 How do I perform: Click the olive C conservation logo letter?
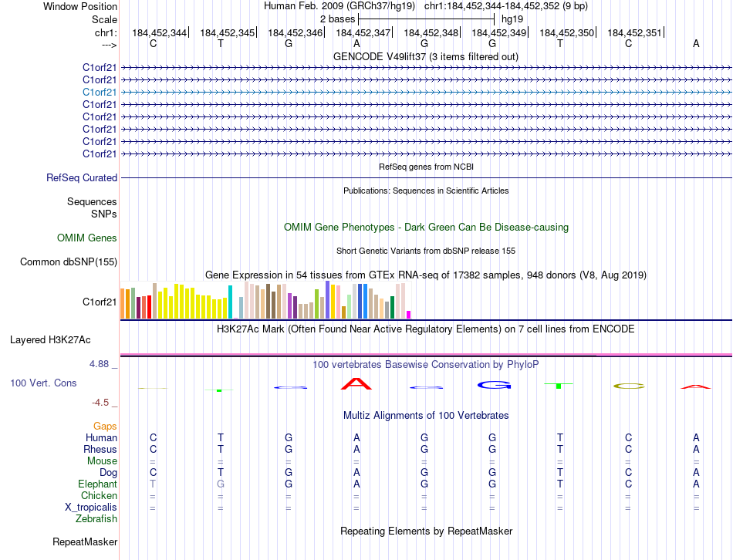(628, 386)
